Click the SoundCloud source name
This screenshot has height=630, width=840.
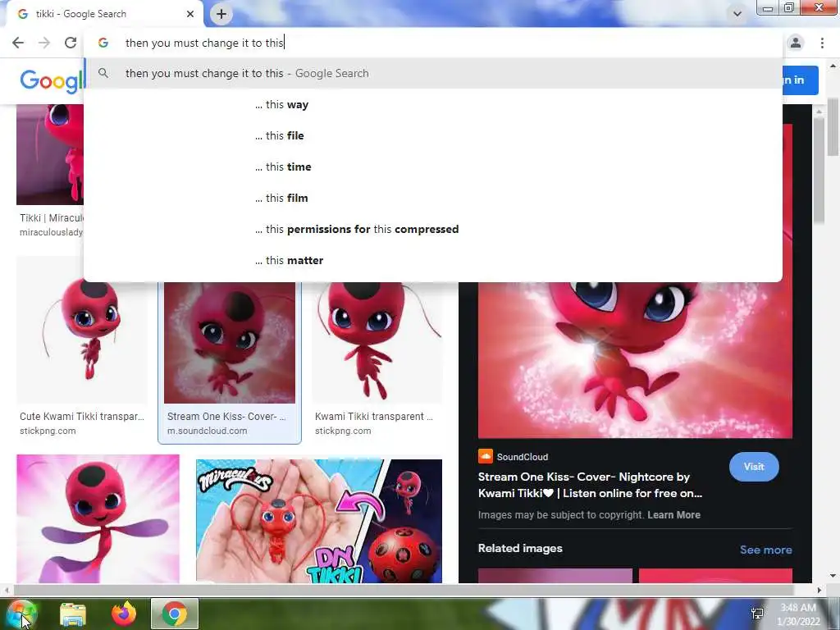click(523, 457)
